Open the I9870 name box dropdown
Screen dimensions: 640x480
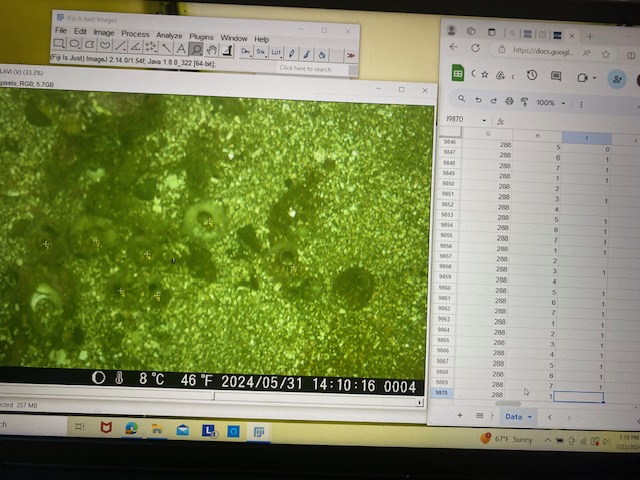pyautogui.click(x=484, y=120)
